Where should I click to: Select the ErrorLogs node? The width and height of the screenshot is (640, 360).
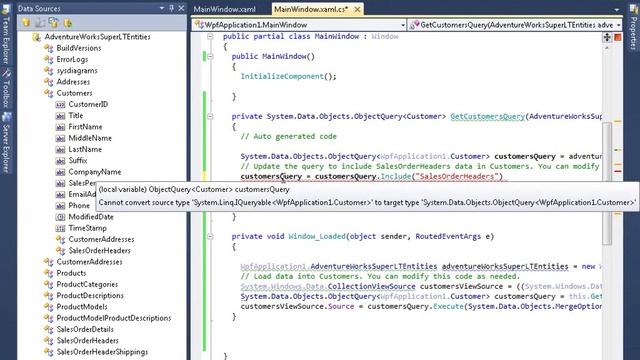[x=72, y=59]
